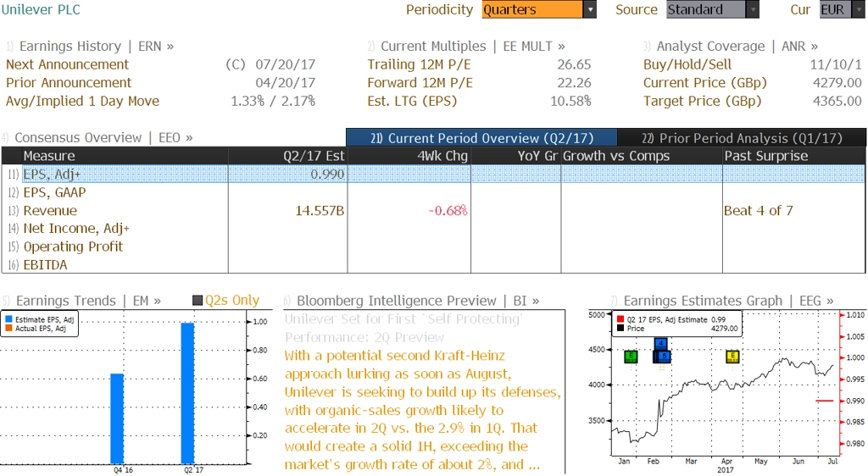
Task: Click the blue 5 event marker on graph
Action: coord(664,357)
